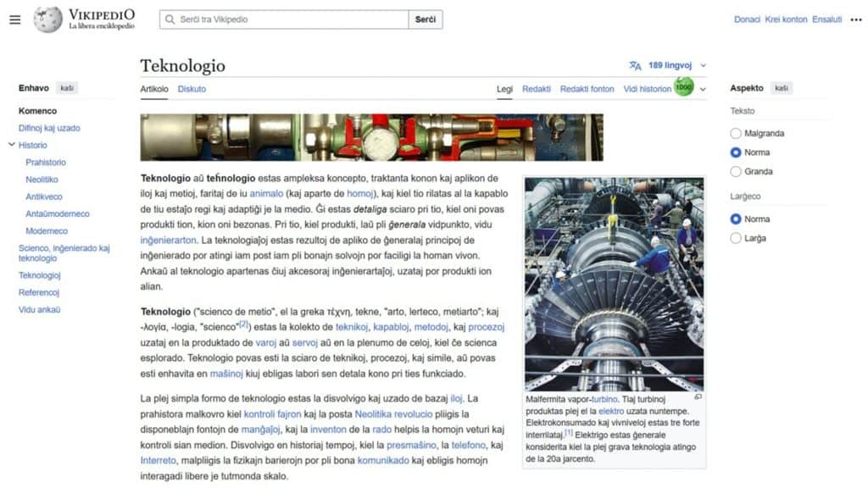Click the Donaci link at top right

click(747, 19)
